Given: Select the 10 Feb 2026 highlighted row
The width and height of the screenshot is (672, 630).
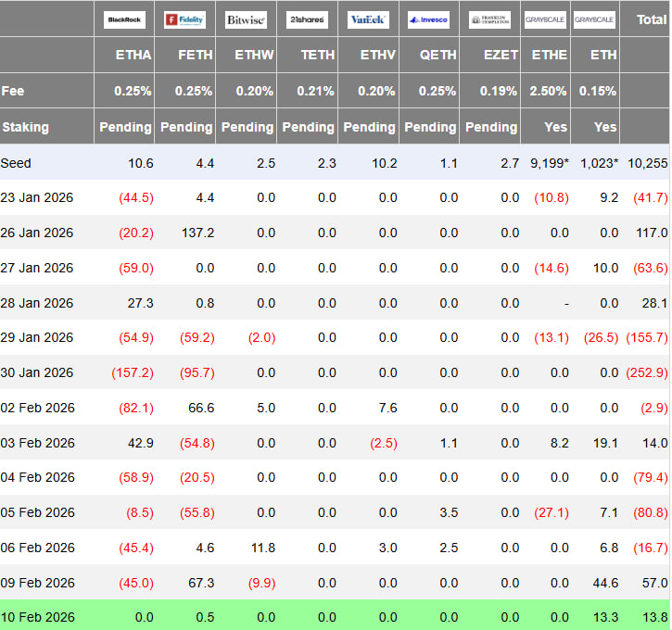Looking at the screenshot, I should (335, 617).
